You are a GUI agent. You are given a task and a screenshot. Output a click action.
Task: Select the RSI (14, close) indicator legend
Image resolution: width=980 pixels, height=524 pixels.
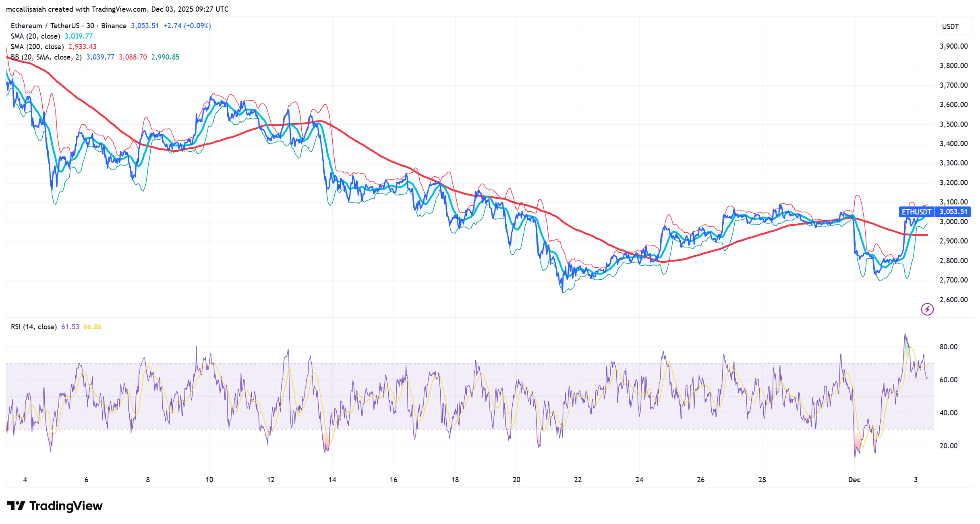pos(33,326)
